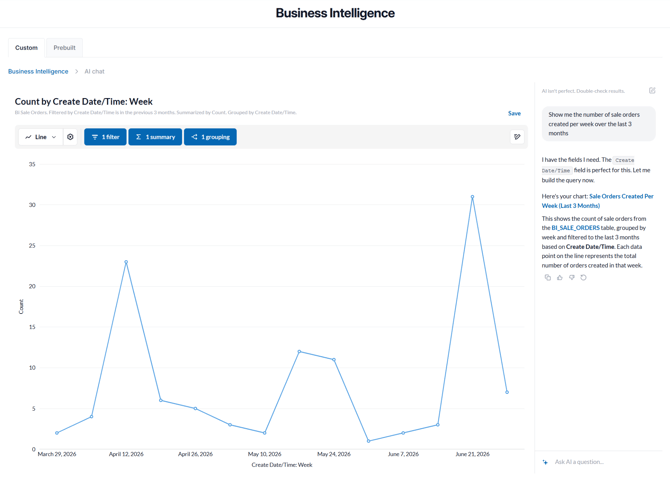Start a new AI chat with the edit icon
670x479 pixels.
click(652, 91)
